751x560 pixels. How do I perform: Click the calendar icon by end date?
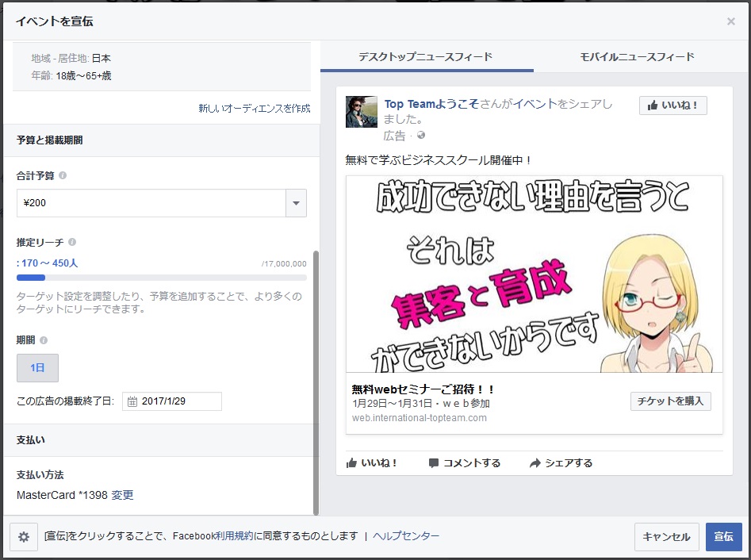[132, 401]
